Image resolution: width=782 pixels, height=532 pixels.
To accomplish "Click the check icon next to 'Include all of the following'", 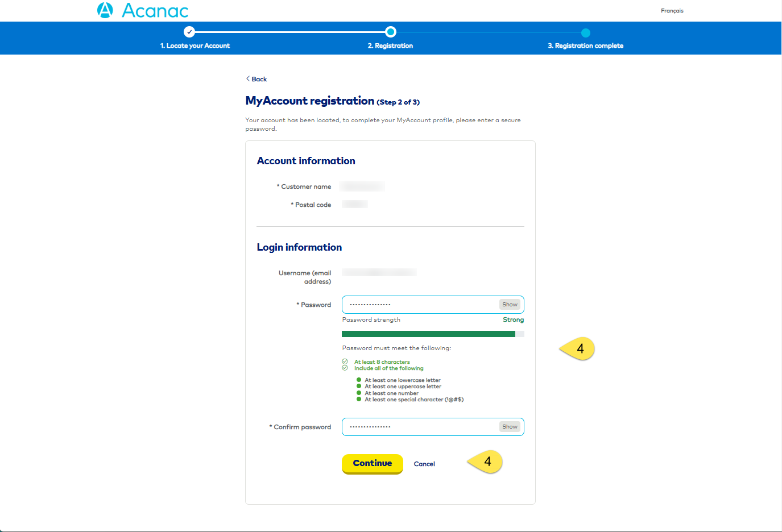I will click(x=345, y=368).
